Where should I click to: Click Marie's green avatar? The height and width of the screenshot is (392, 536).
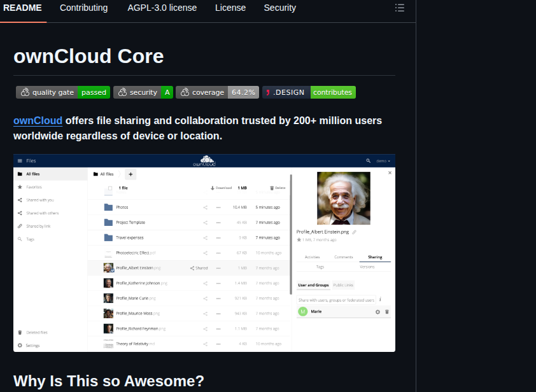[303, 312]
